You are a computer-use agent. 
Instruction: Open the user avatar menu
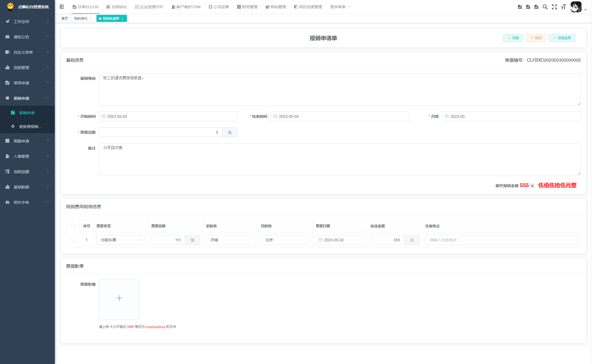(576, 7)
